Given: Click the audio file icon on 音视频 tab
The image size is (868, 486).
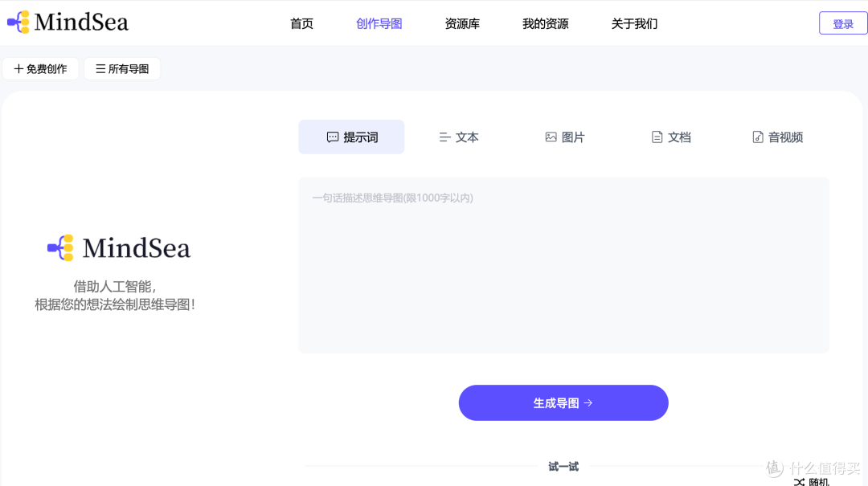Looking at the screenshot, I should pyautogui.click(x=757, y=137).
